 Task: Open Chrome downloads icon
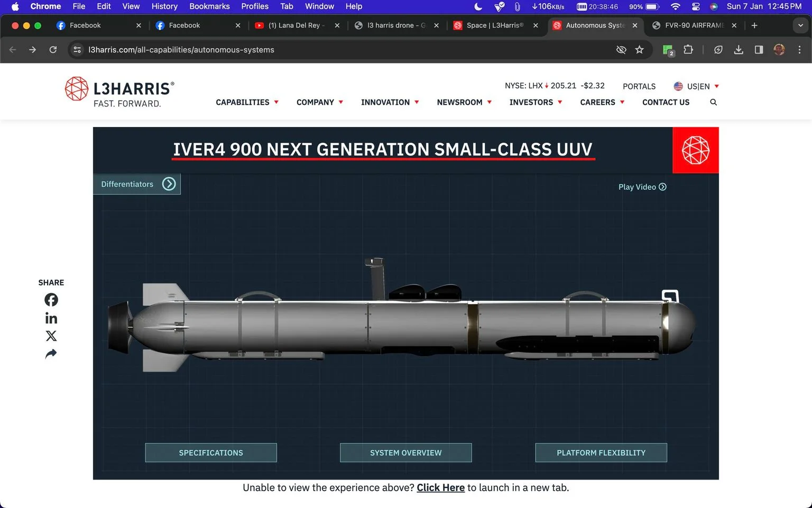point(739,50)
